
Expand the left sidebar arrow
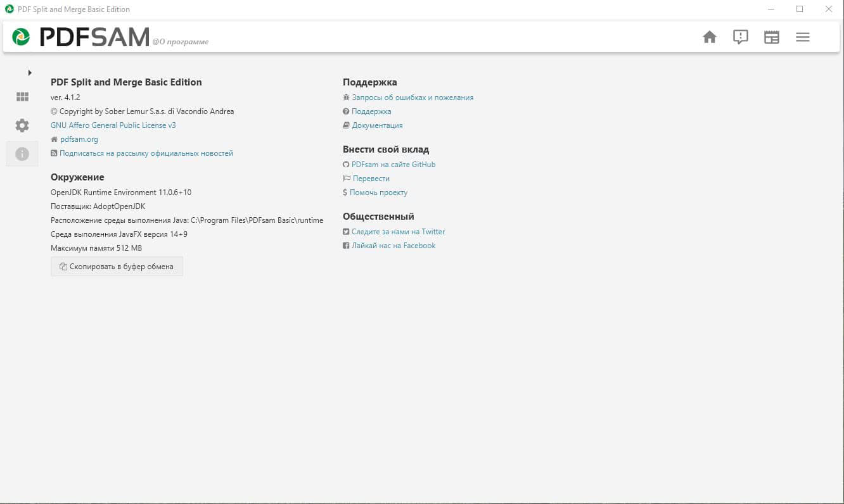[x=30, y=73]
